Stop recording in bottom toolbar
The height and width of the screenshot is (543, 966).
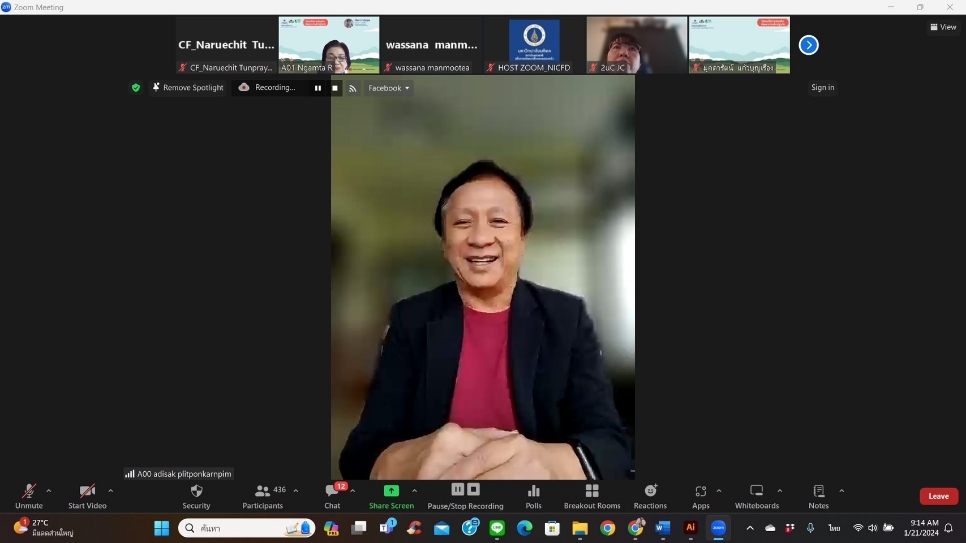473,489
